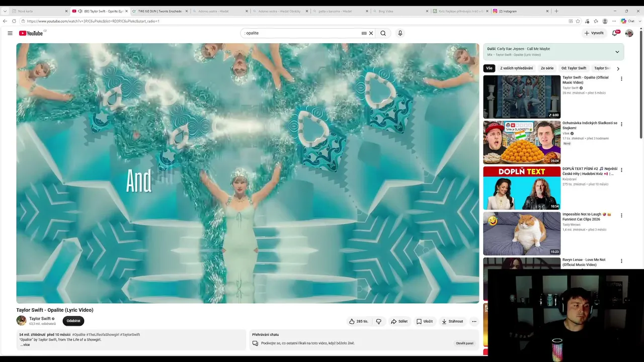Viewport: 644px width, 362px height.
Task: Show more filter chips with right arrow
Action: 618,68
